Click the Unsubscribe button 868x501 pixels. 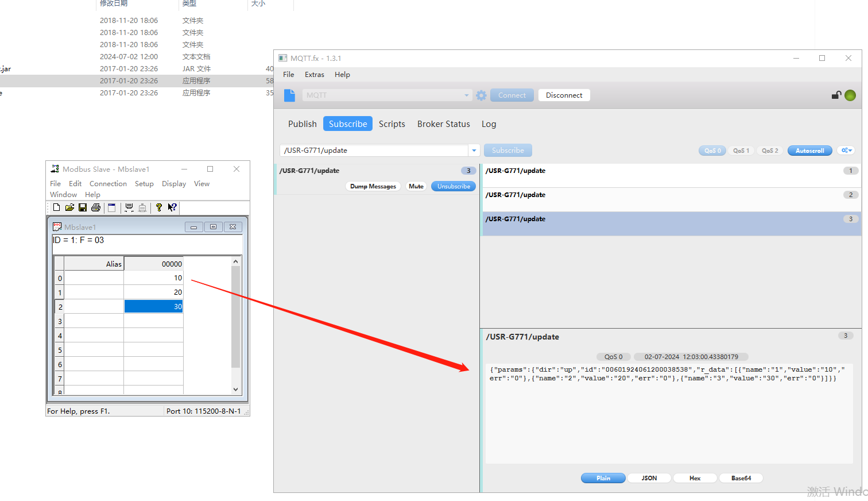(454, 186)
